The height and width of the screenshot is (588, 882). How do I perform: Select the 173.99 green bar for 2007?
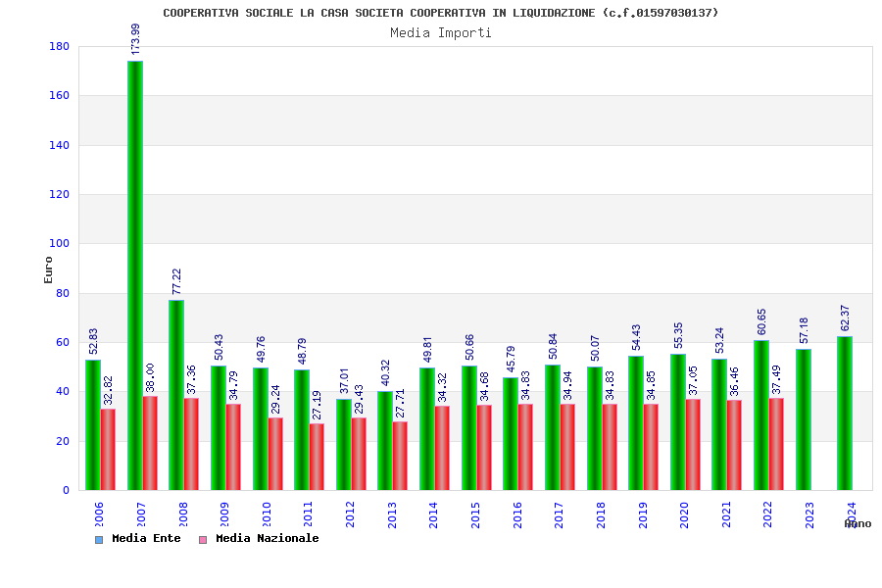(x=135, y=275)
